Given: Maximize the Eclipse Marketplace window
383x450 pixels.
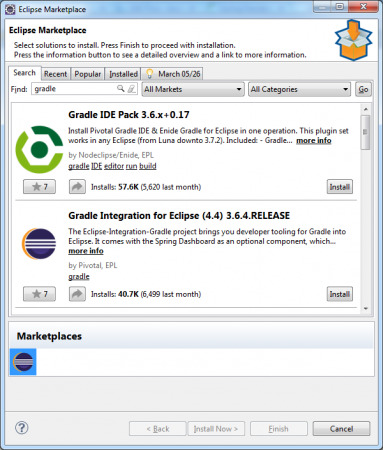Looking at the screenshot, I should click(339, 6).
